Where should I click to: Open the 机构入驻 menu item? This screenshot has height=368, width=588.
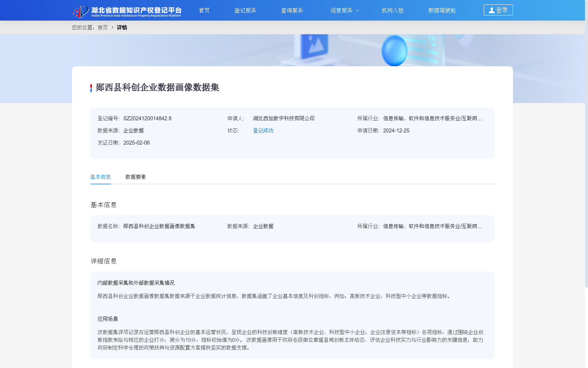tap(392, 10)
